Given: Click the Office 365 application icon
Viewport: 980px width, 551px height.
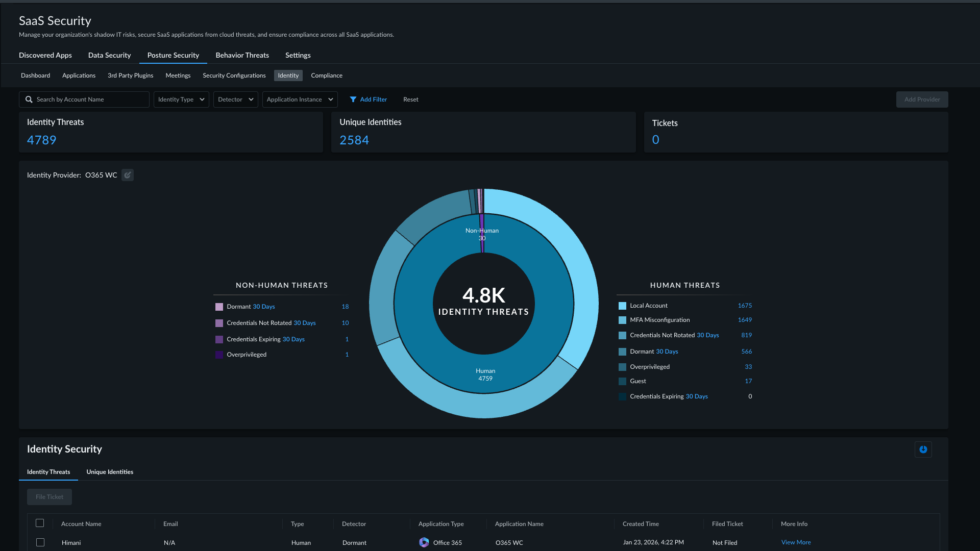Looking at the screenshot, I should (x=424, y=542).
